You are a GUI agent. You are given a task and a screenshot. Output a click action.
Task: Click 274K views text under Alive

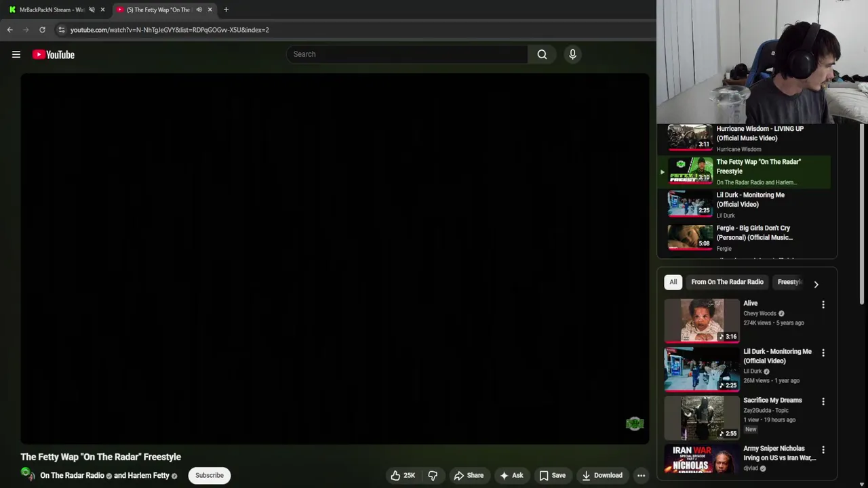click(x=757, y=323)
